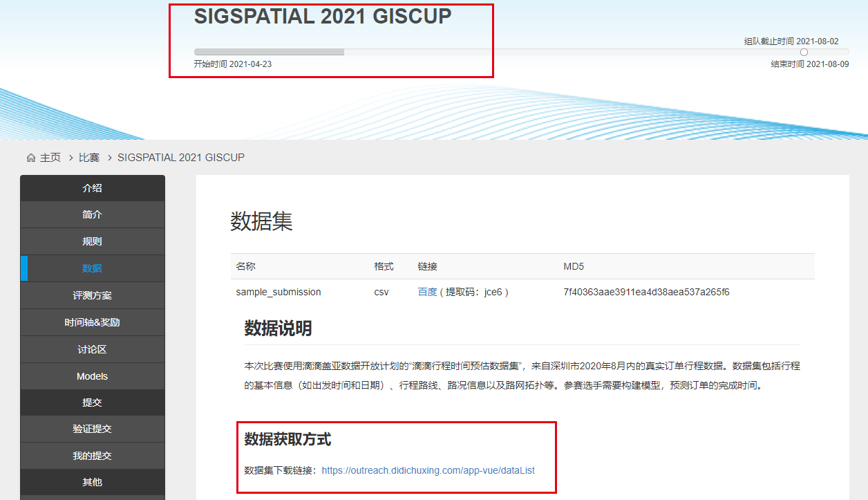Image resolution: width=868 pixels, height=500 pixels.
Task: Click the MD5 hash value 7f40363aae39…
Action: point(647,292)
